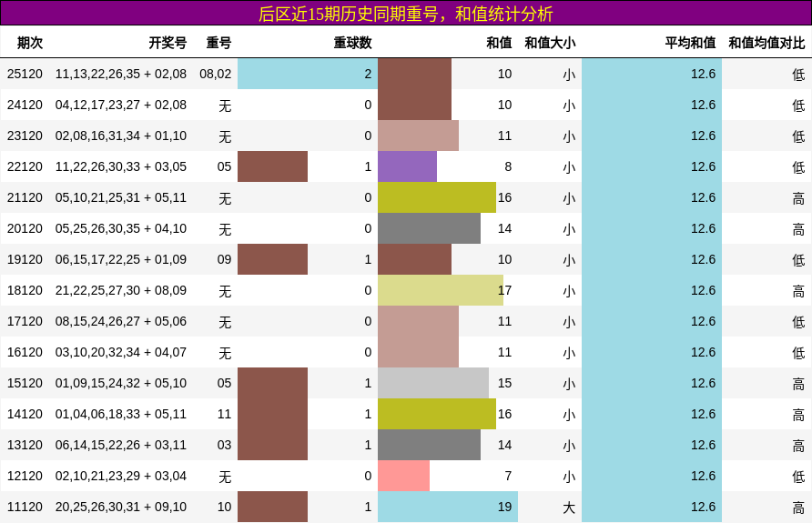Select period cell 21120
Image resolution: width=812 pixels, height=523 pixels.
(x=25, y=197)
